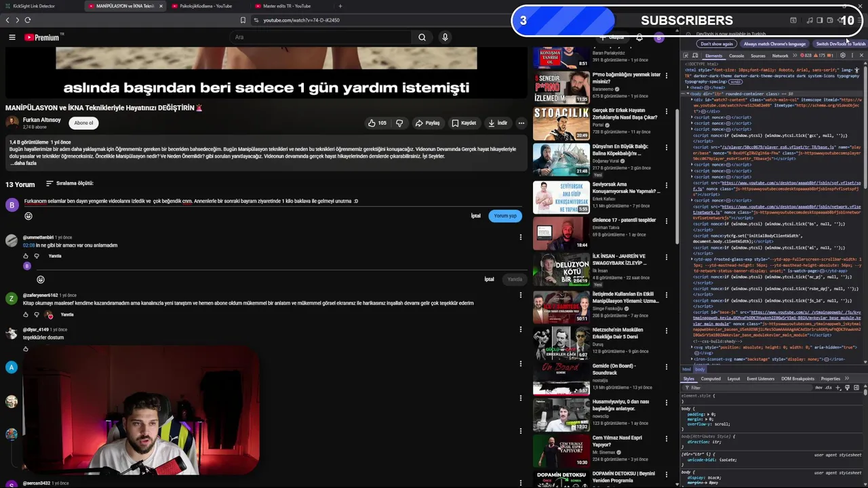Collapse the body element node

(688, 94)
